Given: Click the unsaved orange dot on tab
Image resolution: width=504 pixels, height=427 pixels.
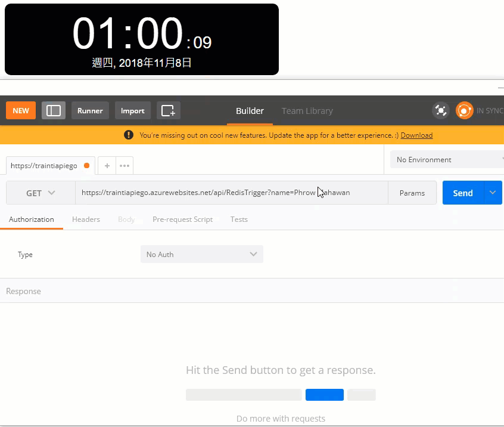Looking at the screenshot, I should click(87, 166).
